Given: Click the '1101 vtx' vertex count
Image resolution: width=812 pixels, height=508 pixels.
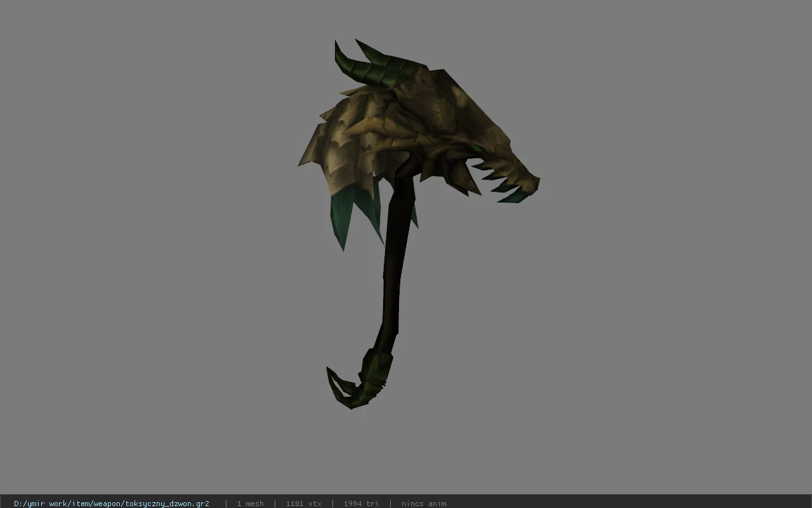Looking at the screenshot, I should pos(303,504).
